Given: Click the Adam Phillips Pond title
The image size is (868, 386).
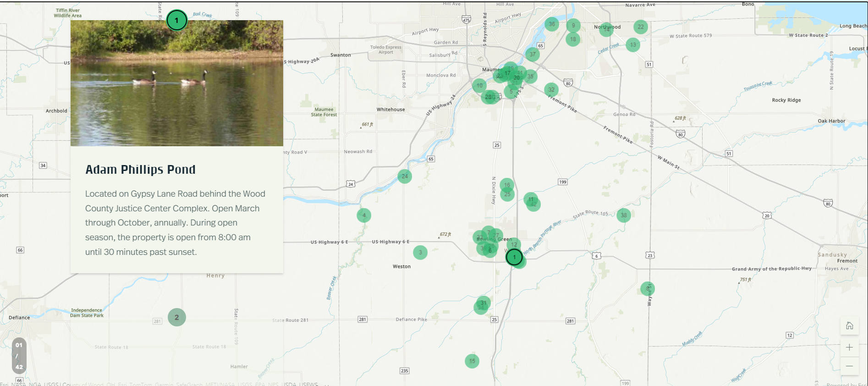Looking at the screenshot, I should tap(140, 170).
